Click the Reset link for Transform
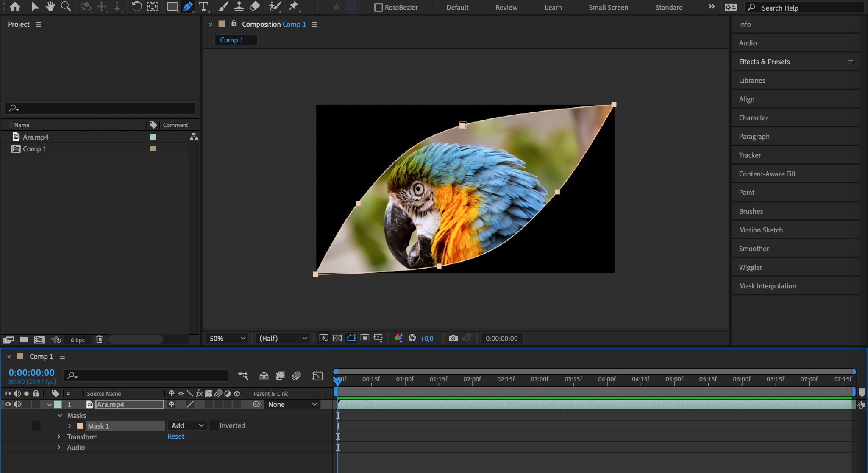The height and width of the screenshot is (473, 868). (175, 437)
